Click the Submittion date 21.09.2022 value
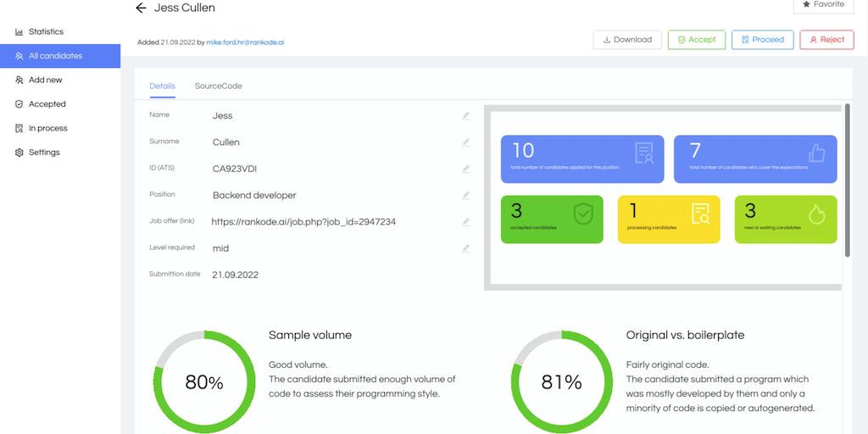868x434 pixels. pos(236,275)
